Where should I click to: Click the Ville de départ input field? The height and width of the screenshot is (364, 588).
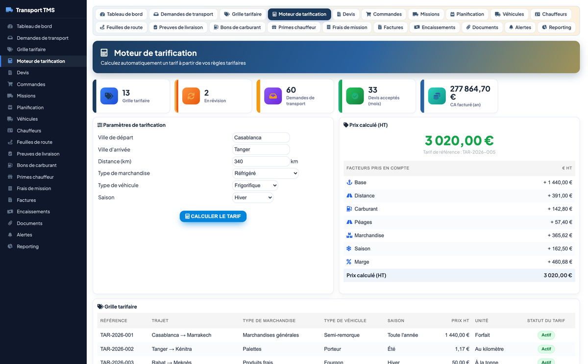pos(261,138)
